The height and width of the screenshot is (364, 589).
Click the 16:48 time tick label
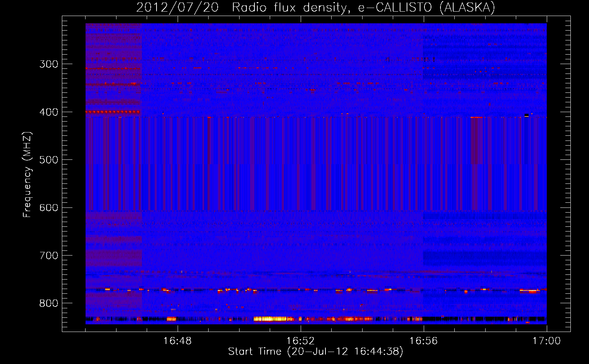[x=178, y=341]
